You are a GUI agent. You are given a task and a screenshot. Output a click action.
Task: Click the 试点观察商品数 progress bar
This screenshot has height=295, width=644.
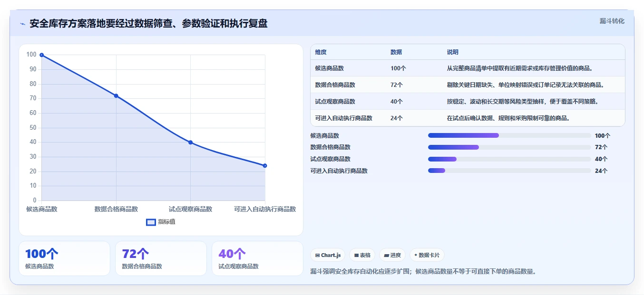click(x=509, y=159)
